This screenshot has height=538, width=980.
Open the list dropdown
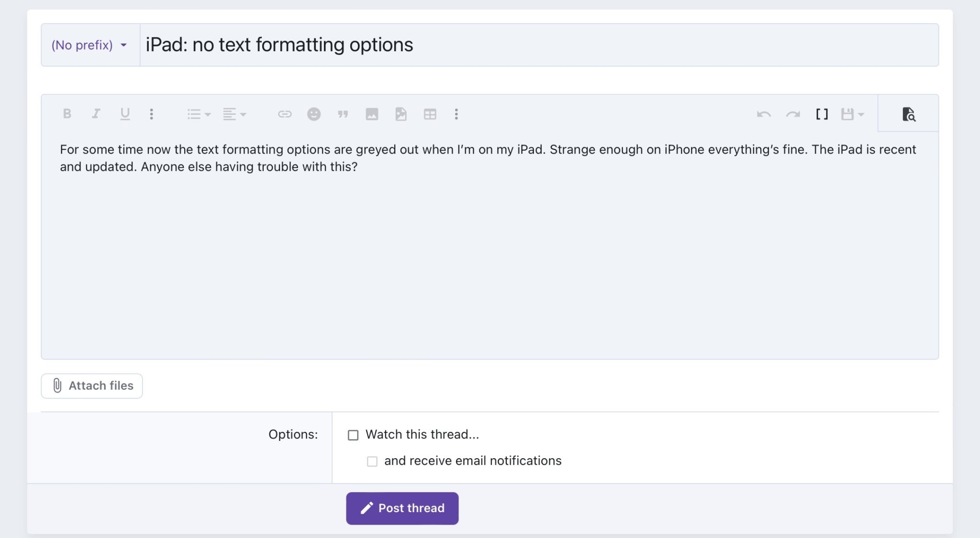click(199, 114)
